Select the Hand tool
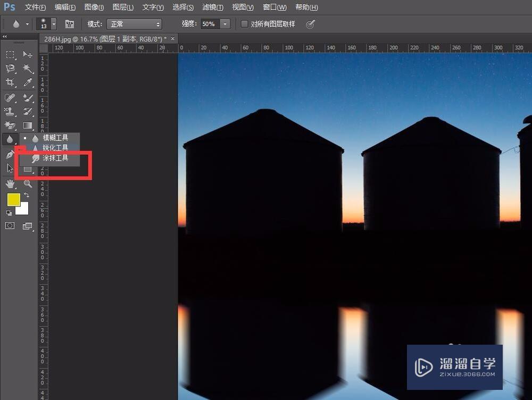 (10, 184)
